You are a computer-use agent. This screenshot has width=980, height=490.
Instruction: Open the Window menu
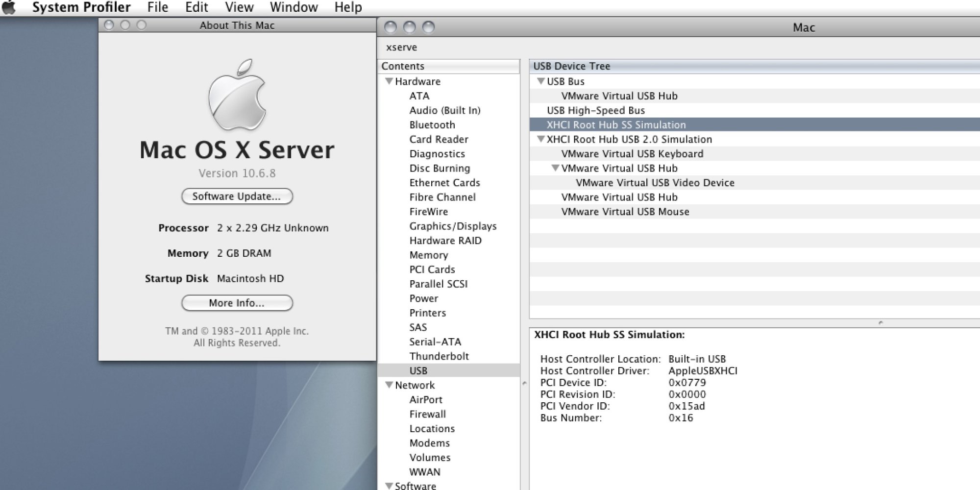294,7
